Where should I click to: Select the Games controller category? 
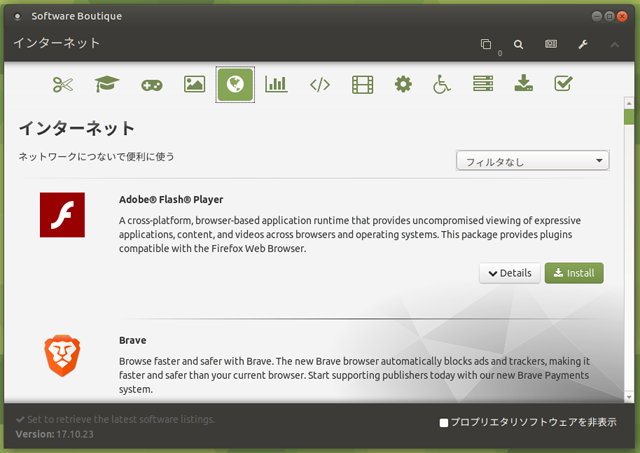coord(151,84)
